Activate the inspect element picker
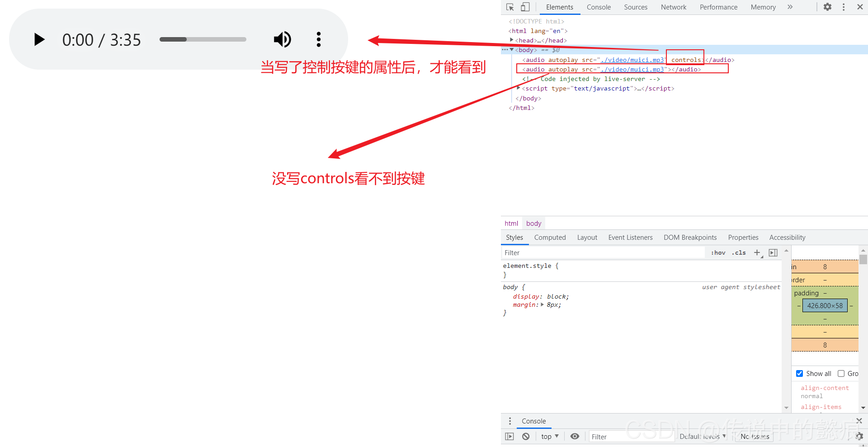 (x=510, y=7)
